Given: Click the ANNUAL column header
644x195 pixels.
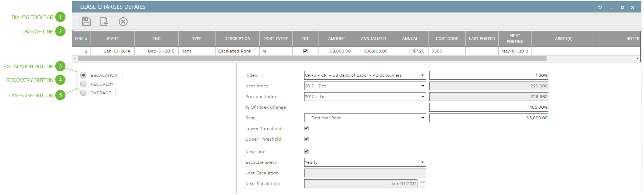Looking at the screenshot, I should point(410,39).
